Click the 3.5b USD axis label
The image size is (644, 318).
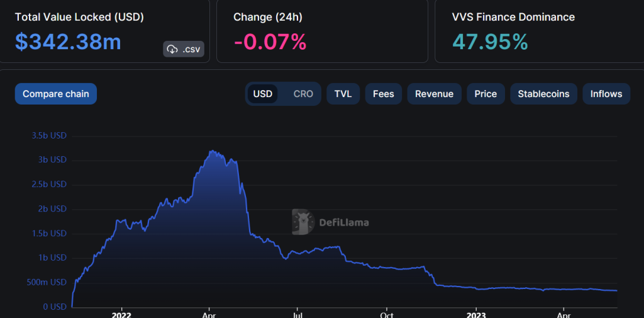pos(49,136)
